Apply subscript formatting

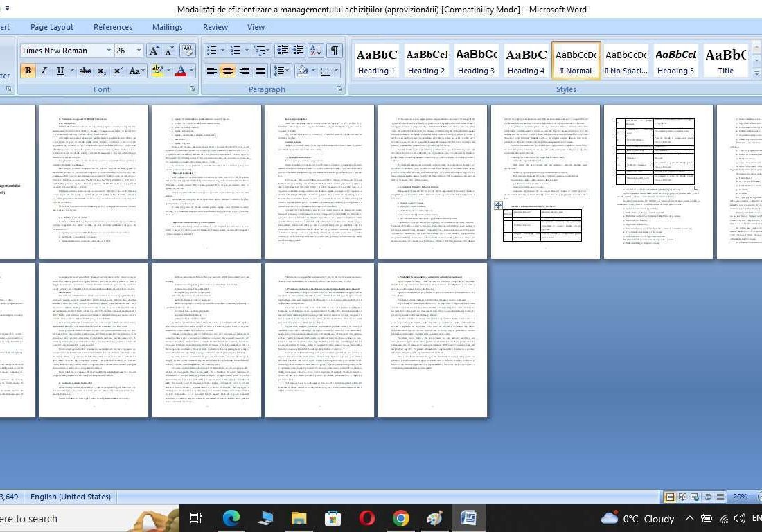tap(102, 71)
